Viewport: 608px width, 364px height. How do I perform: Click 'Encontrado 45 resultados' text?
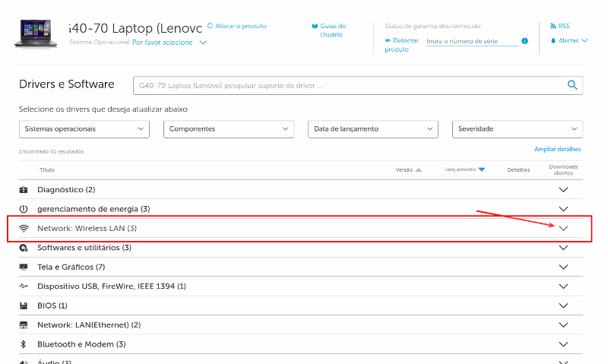pyautogui.click(x=51, y=151)
